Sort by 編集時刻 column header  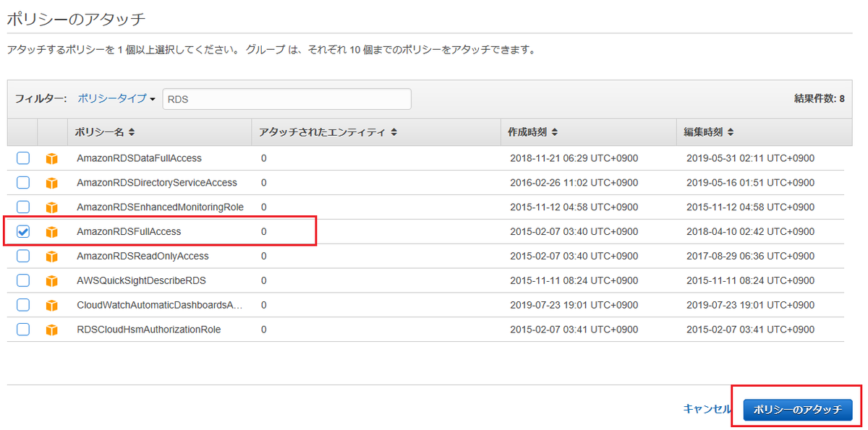click(709, 133)
